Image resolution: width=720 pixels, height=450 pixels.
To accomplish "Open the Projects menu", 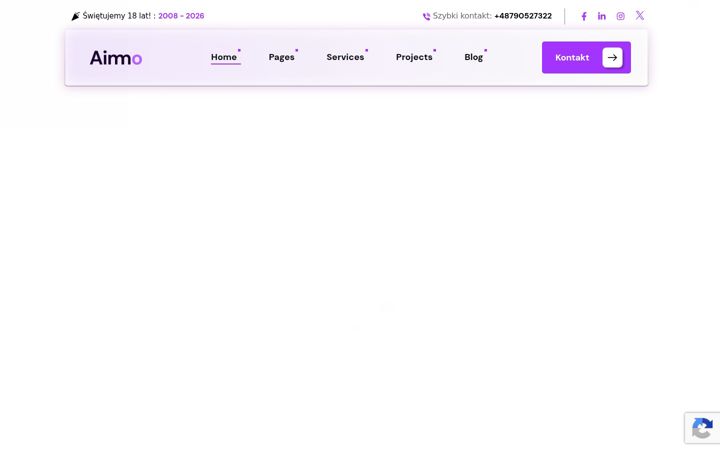I will tap(414, 57).
